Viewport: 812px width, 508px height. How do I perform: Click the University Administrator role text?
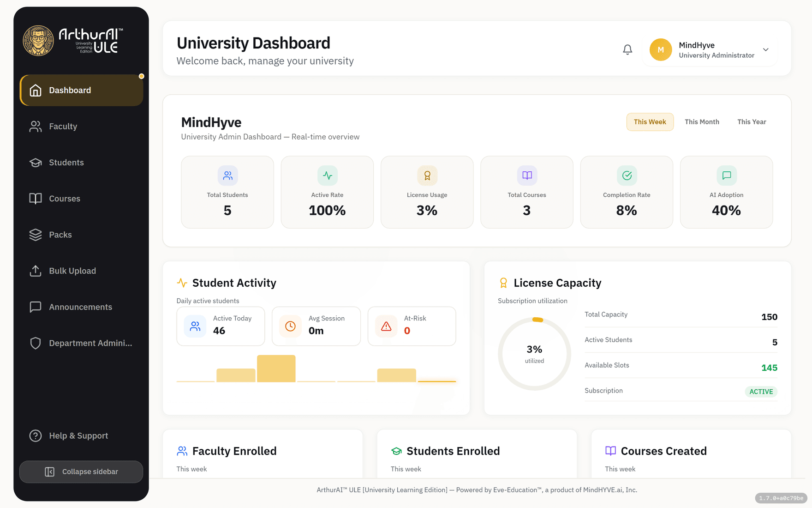tap(716, 55)
